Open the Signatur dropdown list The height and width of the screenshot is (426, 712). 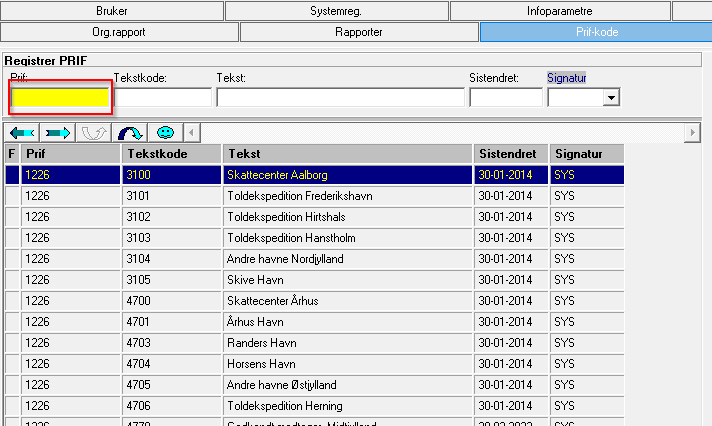coord(610,97)
